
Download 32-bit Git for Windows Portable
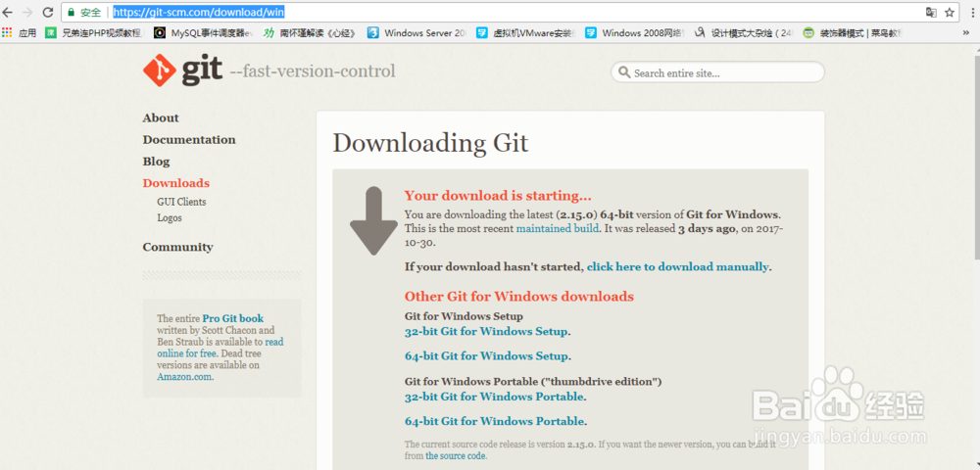pyautogui.click(x=494, y=397)
